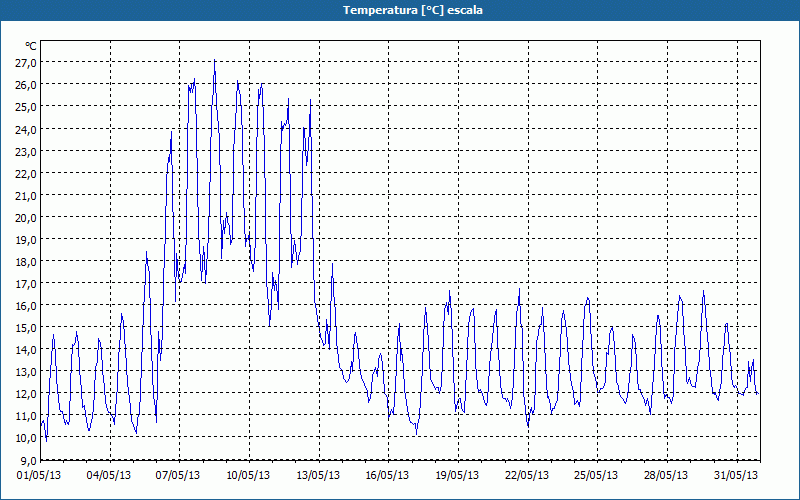The width and height of the screenshot is (800, 500).
Task: Click the 22/05/13 date label
Action: (527, 475)
